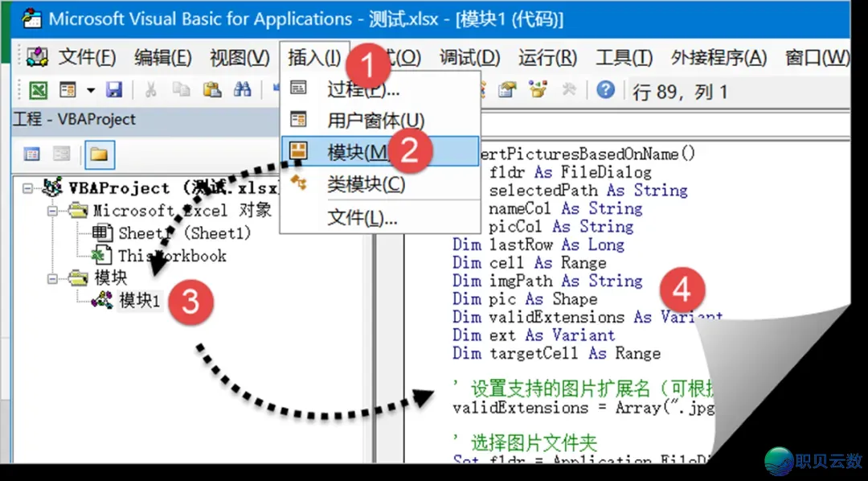The width and height of the screenshot is (868, 481).
Task: Click the ThisWorkbook icon in tree
Action: [102, 256]
